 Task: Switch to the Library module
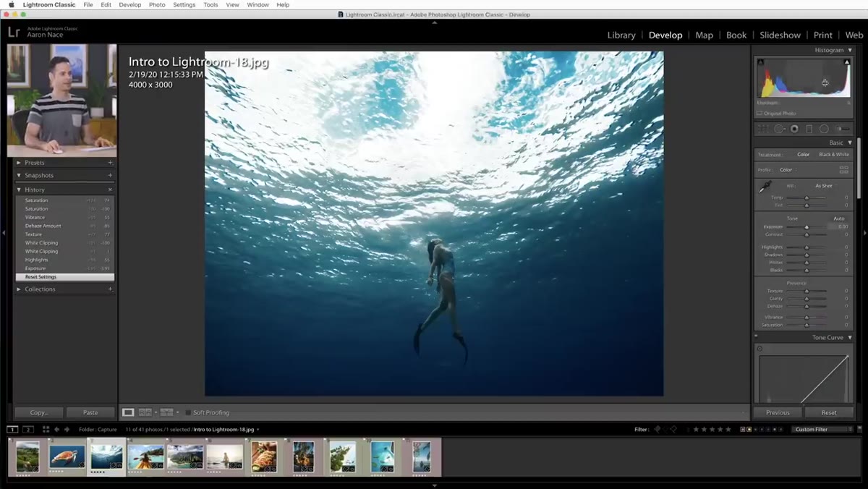pyautogui.click(x=621, y=35)
